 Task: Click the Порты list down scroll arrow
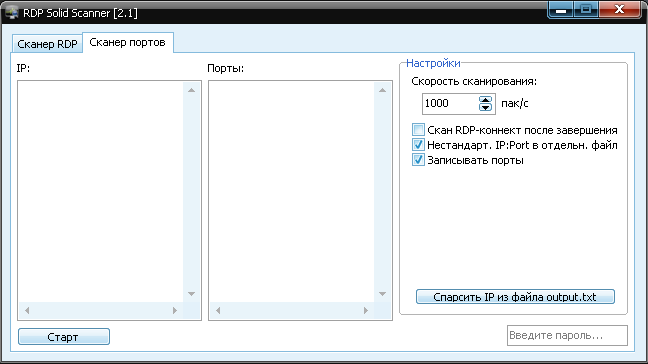(x=382, y=294)
